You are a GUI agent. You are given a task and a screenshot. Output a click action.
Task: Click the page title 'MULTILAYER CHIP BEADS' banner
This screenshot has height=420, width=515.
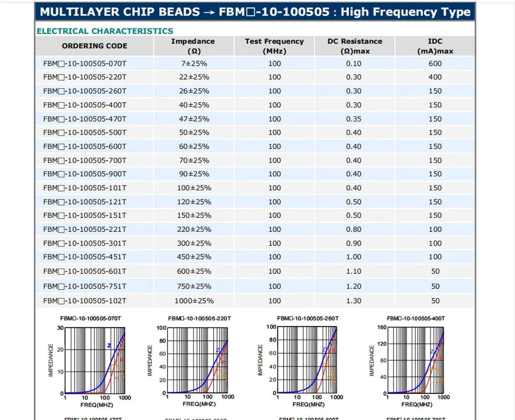coord(255,12)
